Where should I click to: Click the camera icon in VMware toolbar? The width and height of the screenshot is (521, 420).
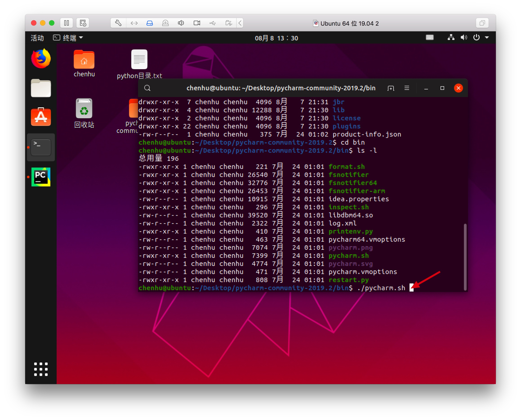point(197,23)
